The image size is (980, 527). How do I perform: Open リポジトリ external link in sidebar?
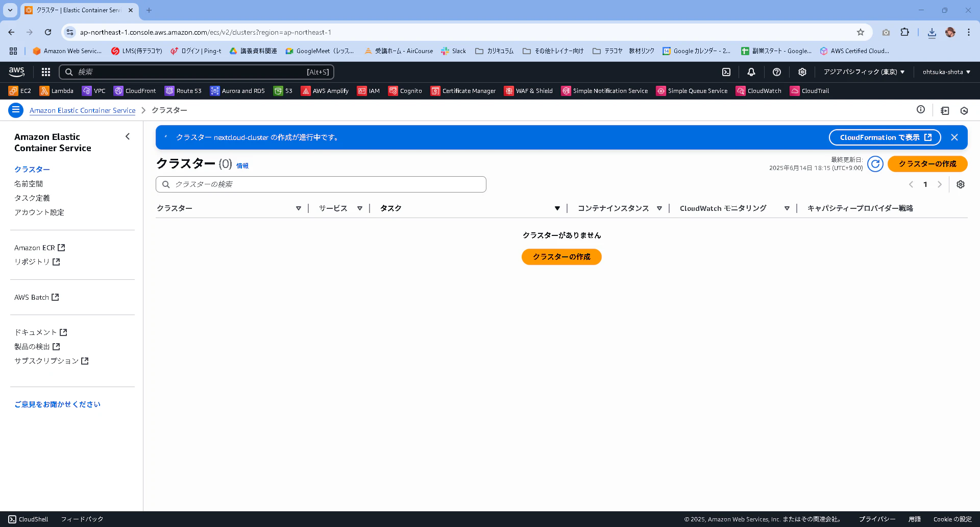pos(37,262)
